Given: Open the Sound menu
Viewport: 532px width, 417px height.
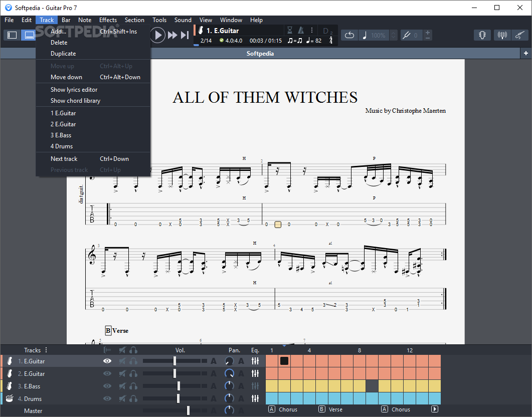Looking at the screenshot, I should pos(183,20).
